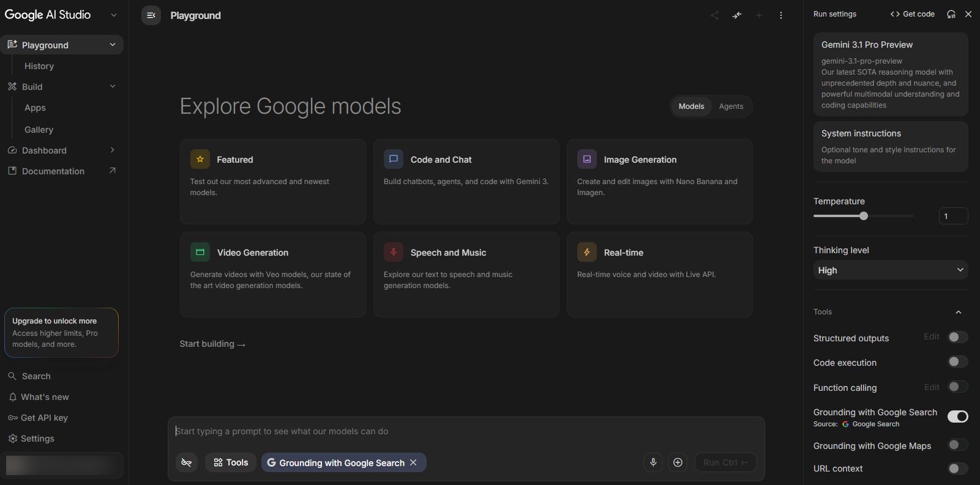Click the Real-time lightning icon
The height and width of the screenshot is (485, 980).
pos(587,252)
